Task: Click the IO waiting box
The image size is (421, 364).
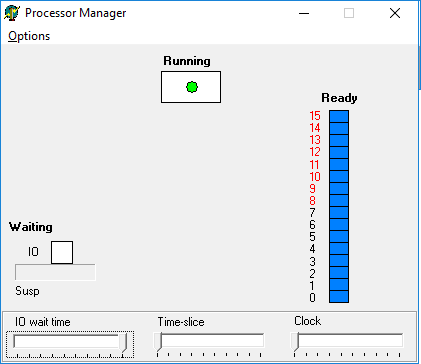Action: pos(62,252)
